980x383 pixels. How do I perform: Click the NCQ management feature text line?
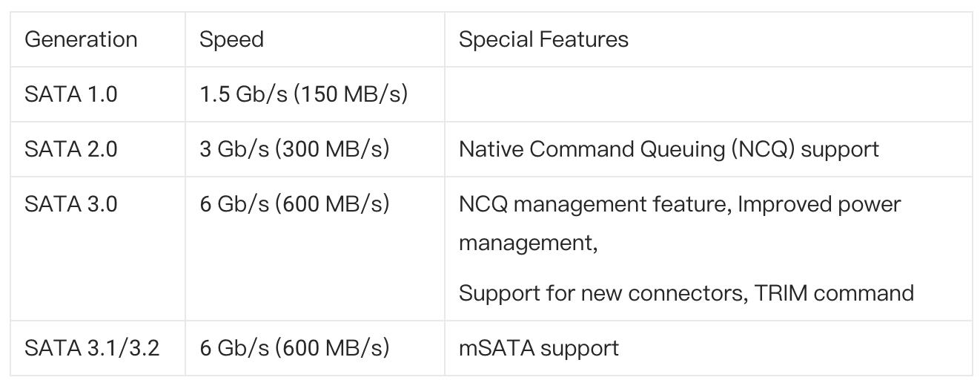[680, 204]
